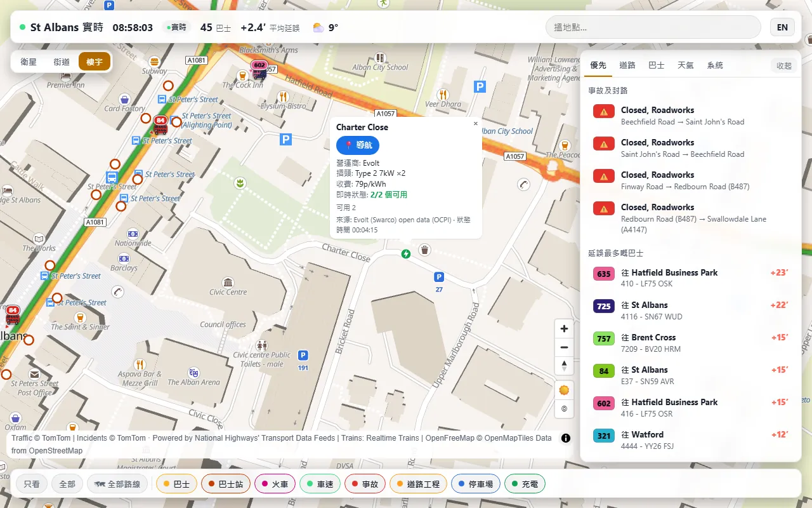This screenshot has width=812, height=508.
Task: Click the Barclays bank map icon
Action: 124,258
